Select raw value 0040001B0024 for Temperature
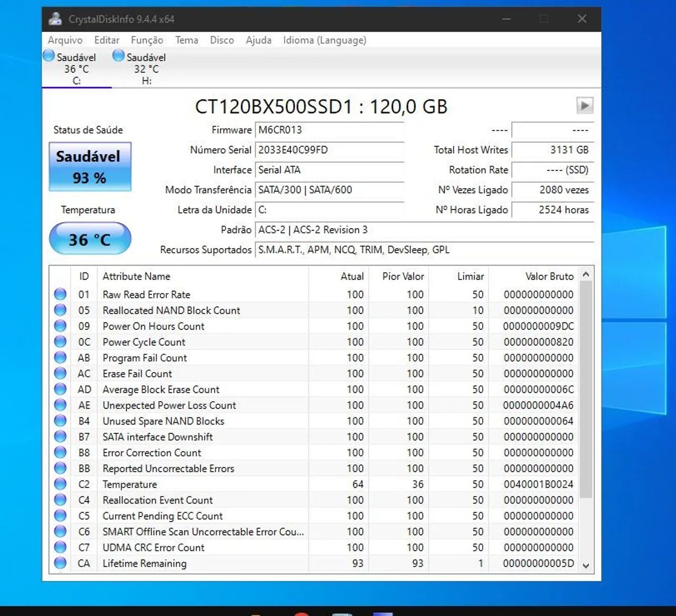 (x=538, y=485)
